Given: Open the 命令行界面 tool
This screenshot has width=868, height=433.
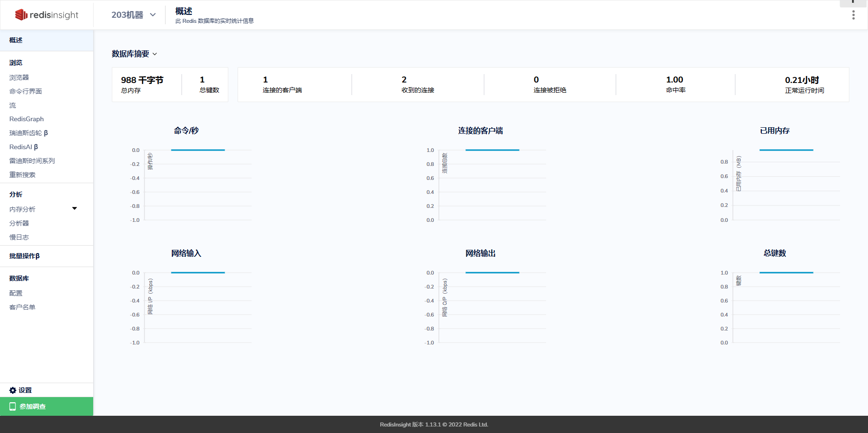Looking at the screenshot, I should (25, 91).
